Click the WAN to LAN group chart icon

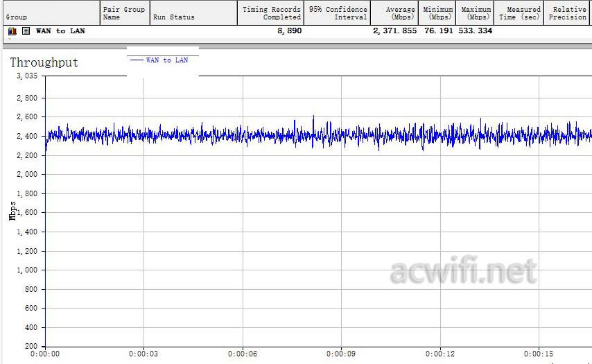point(12,31)
